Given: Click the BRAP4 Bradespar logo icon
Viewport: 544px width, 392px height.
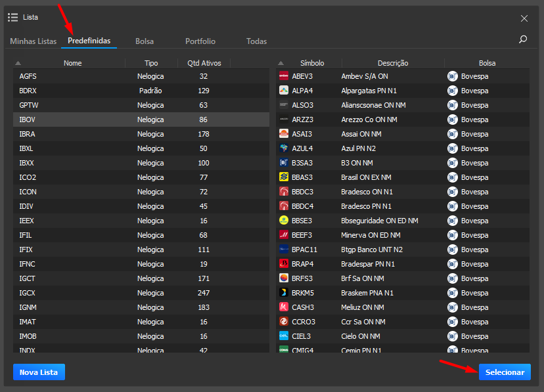Looking at the screenshot, I should tap(284, 264).
